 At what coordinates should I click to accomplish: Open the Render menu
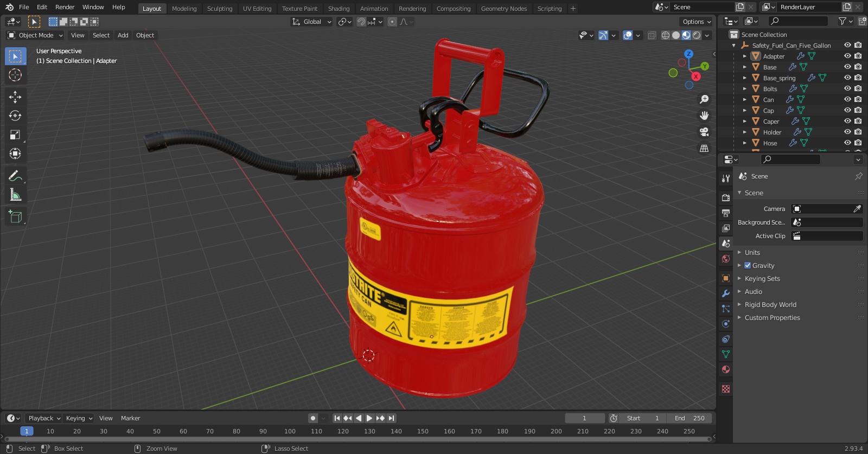pyautogui.click(x=65, y=7)
